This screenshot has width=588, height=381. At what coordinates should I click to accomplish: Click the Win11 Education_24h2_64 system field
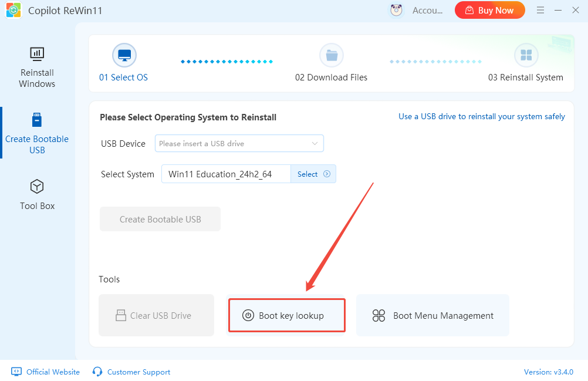point(226,174)
